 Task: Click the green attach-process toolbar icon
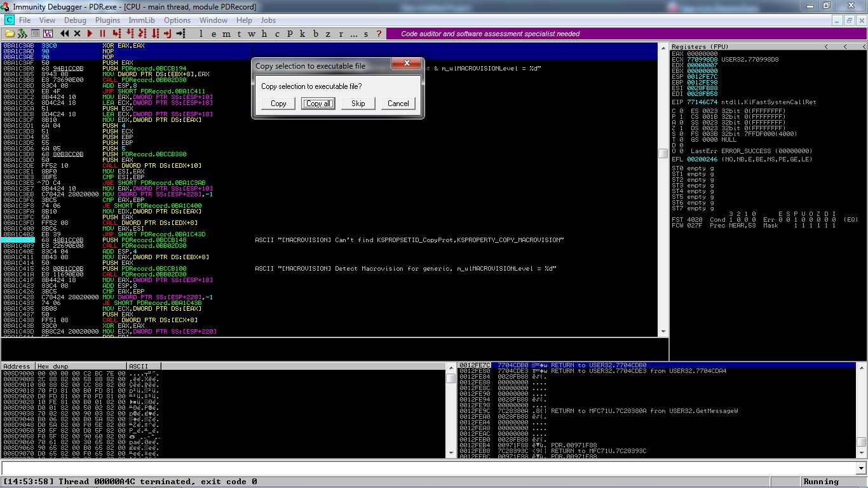pos(22,33)
